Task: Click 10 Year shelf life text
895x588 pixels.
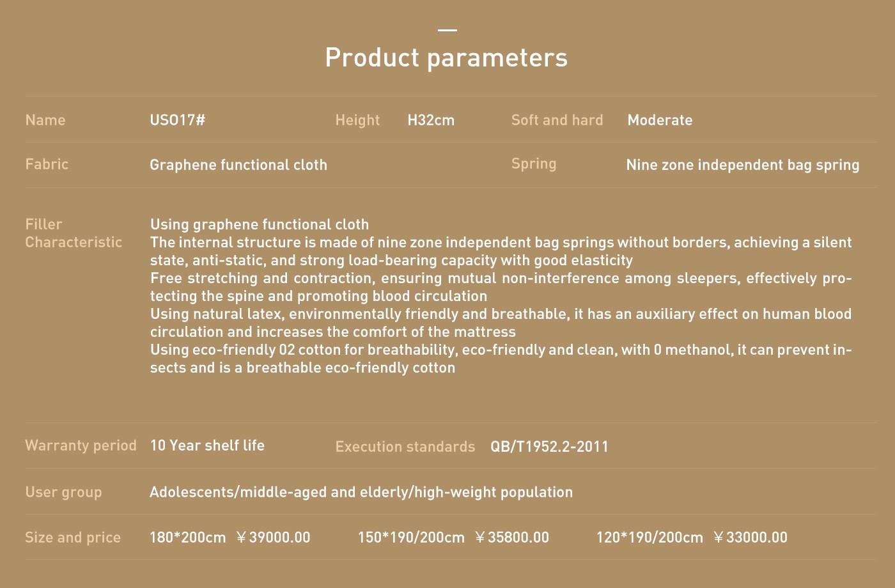Action: click(207, 445)
